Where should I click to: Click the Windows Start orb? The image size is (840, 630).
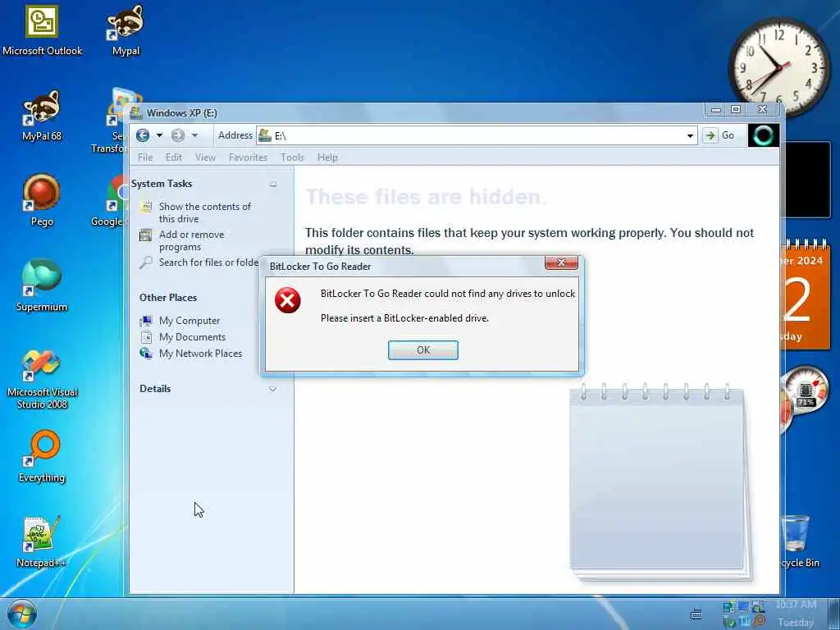[22, 614]
